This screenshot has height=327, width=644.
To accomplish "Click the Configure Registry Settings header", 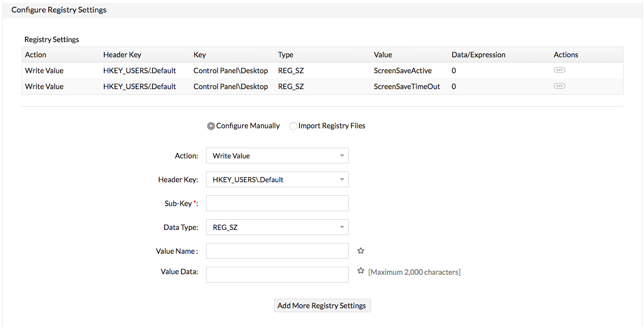I will pyautogui.click(x=59, y=10).
